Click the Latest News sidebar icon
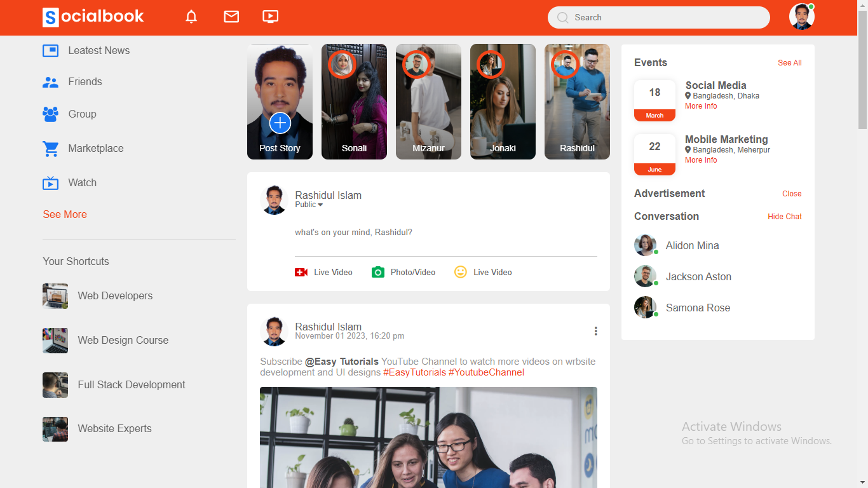 [51, 51]
